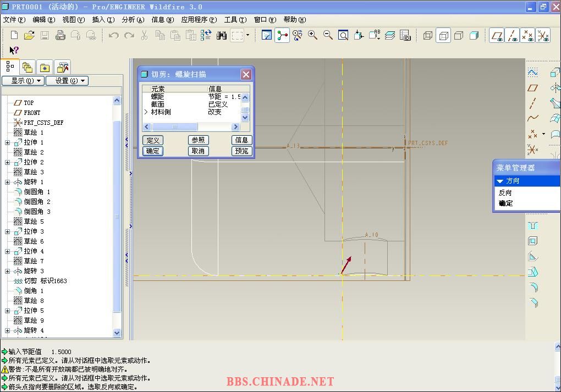Click 取消 to cancel the helical sweep

198,151
